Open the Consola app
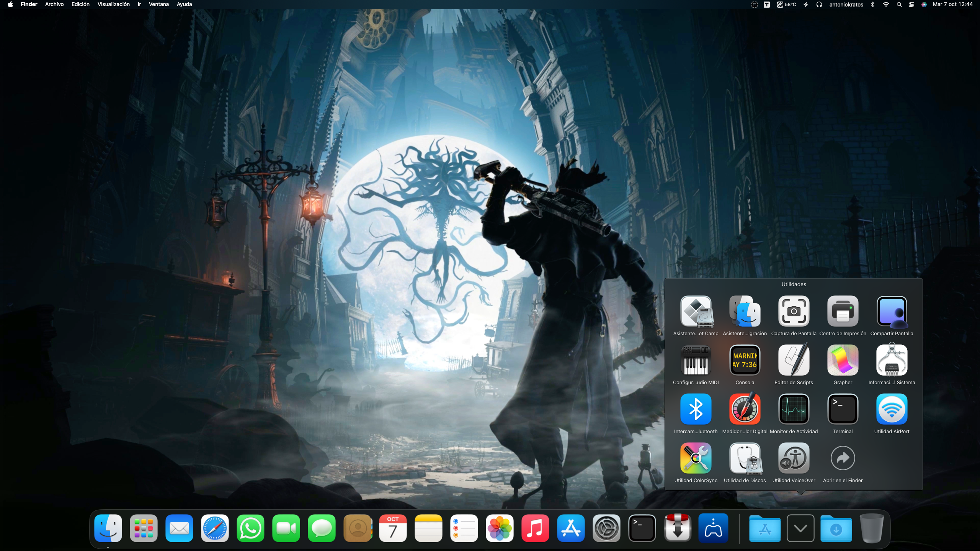Screen dimensions: 980x551 tap(745, 360)
